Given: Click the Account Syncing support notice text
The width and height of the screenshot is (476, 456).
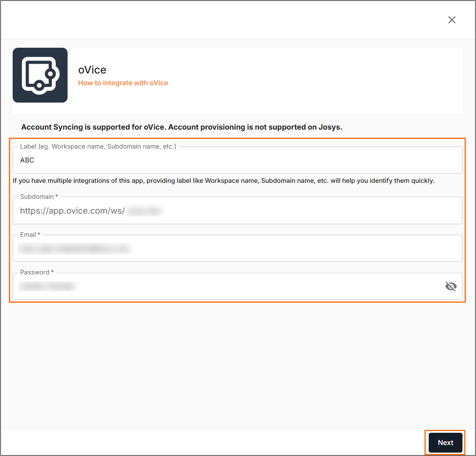Looking at the screenshot, I should point(182,127).
